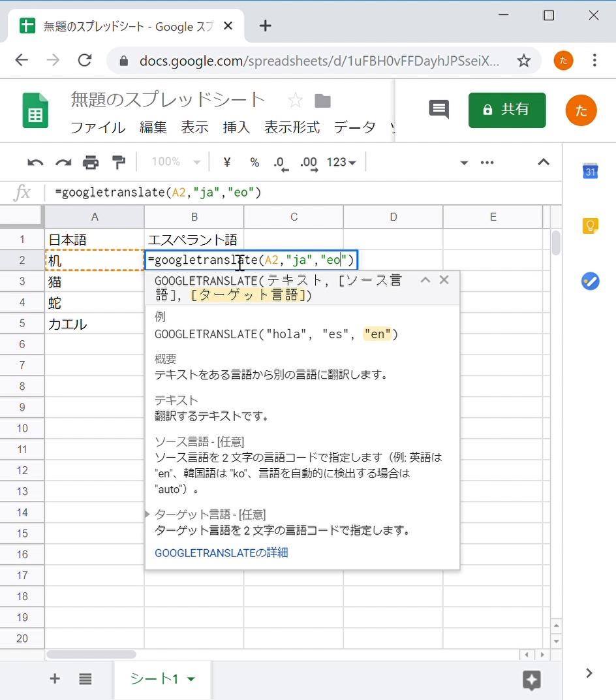
Task: Open Google Tasks side panel icon
Action: (590, 281)
